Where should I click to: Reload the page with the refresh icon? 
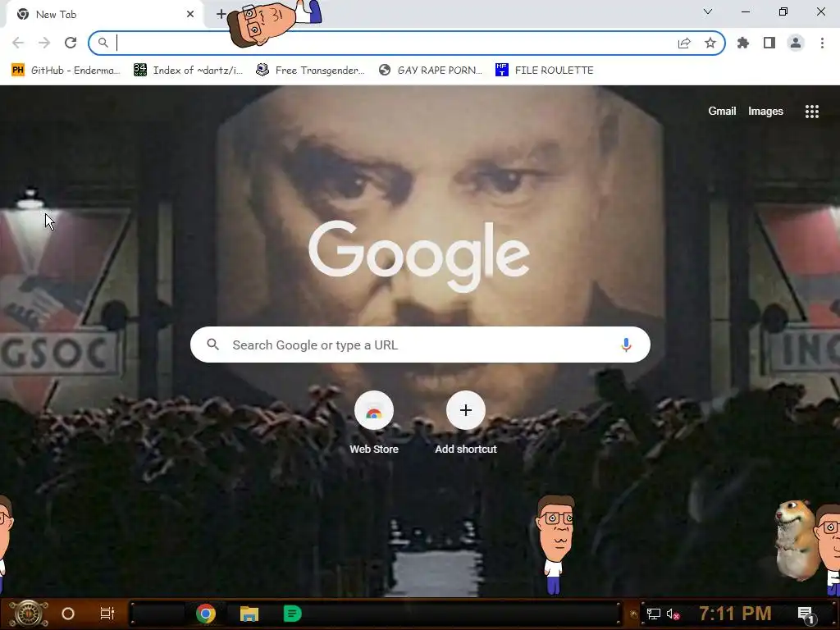(x=71, y=43)
